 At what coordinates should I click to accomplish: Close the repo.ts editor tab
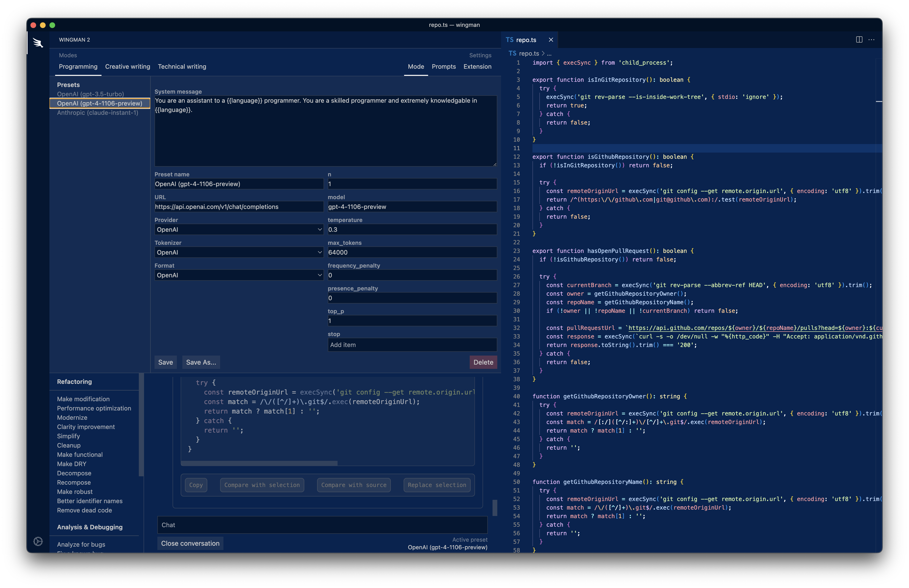tap(551, 40)
